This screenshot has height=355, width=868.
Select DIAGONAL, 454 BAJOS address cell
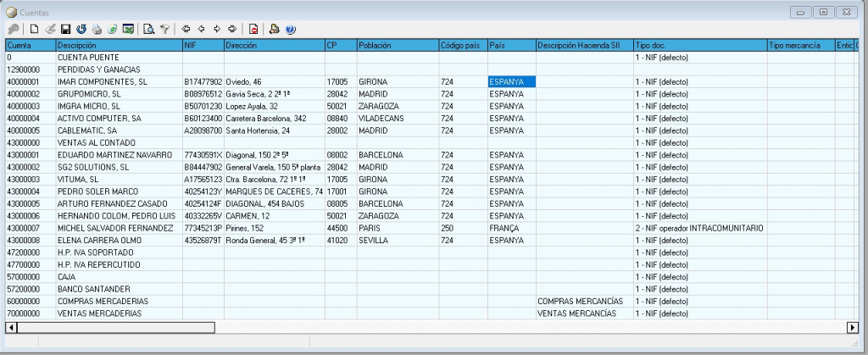click(275, 203)
